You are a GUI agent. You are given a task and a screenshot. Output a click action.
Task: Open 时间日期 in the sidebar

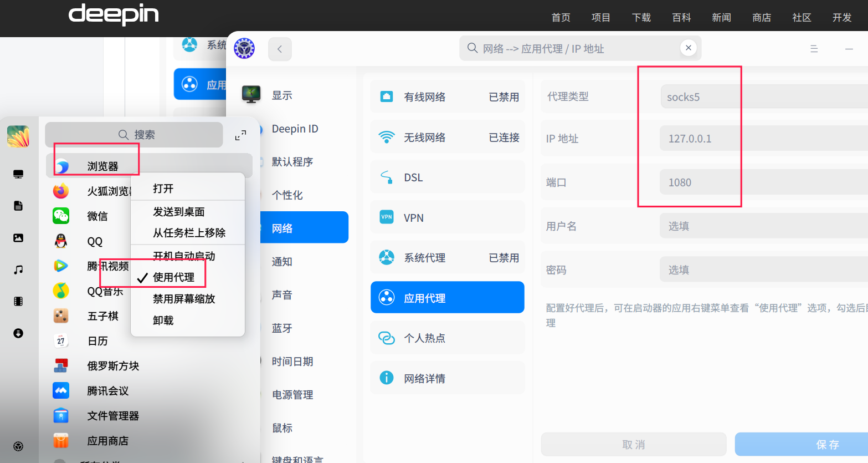(x=292, y=362)
